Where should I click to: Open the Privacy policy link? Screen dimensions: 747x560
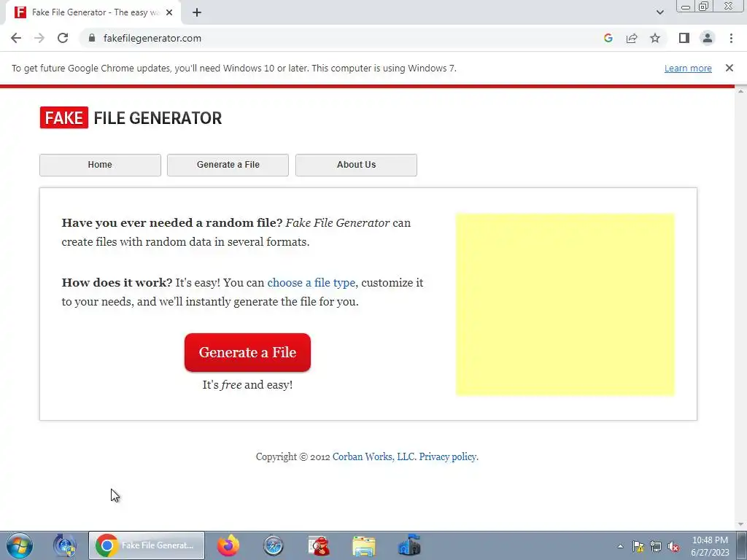[x=448, y=456]
